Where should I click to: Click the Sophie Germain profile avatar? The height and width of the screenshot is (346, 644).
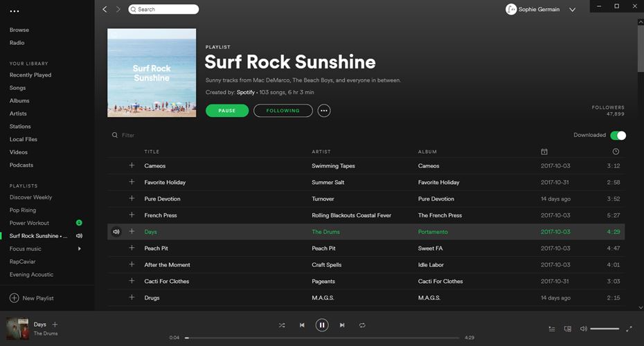(x=511, y=9)
